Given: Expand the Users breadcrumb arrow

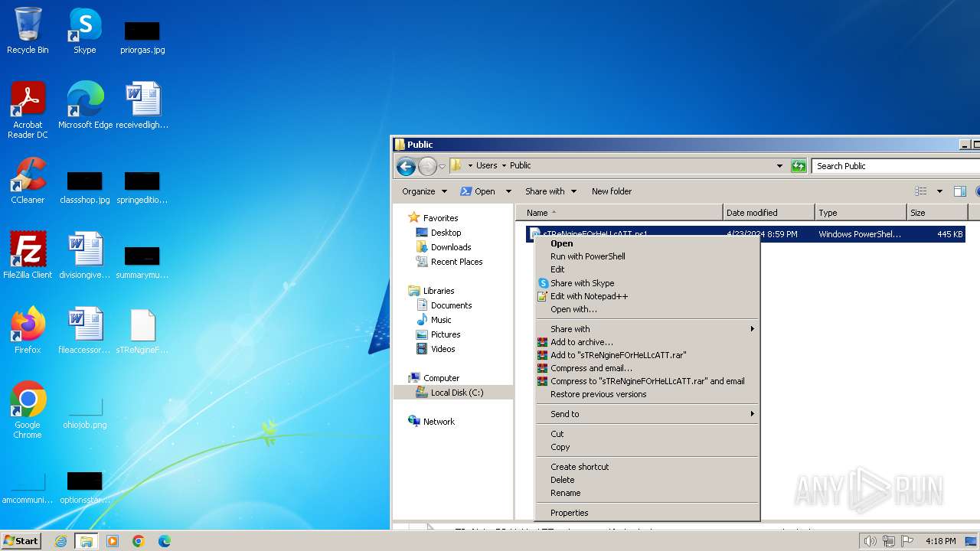Looking at the screenshot, I should click(504, 166).
